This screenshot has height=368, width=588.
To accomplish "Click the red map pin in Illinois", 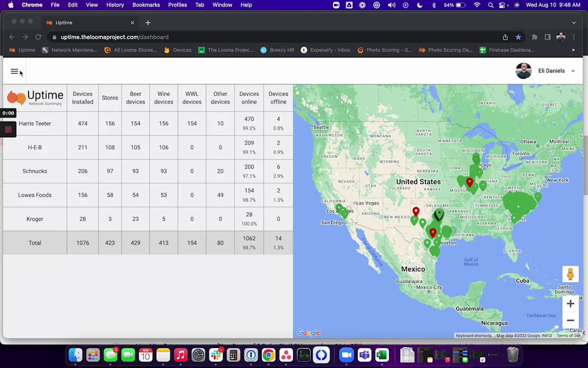I will [470, 182].
